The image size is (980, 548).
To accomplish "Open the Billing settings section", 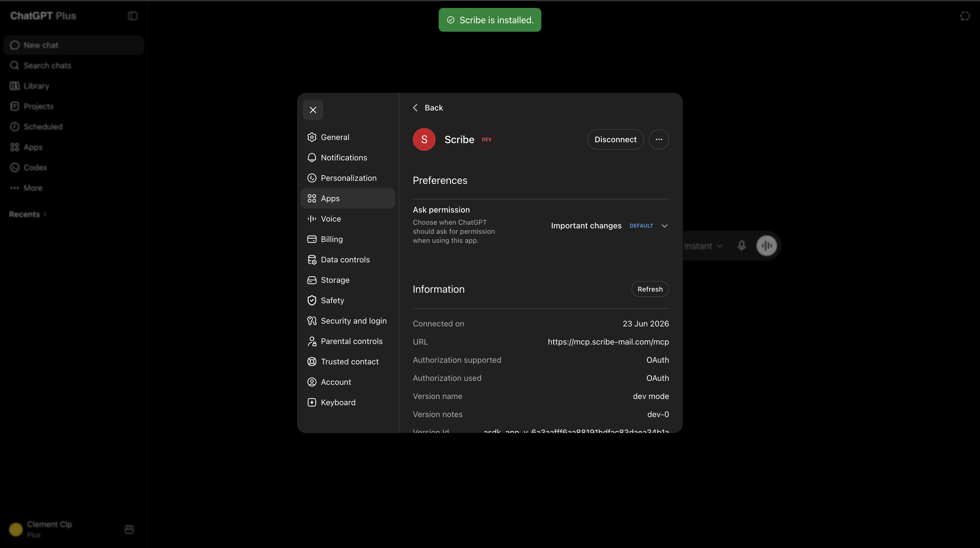I will (348, 239).
